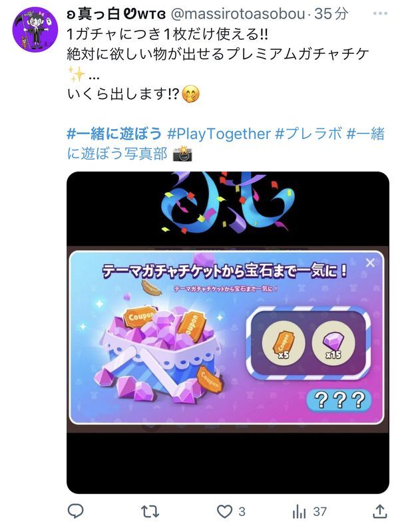Open @massirotoasobou handle profile
Screen dimensions: 402x532
tap(238, 13)
